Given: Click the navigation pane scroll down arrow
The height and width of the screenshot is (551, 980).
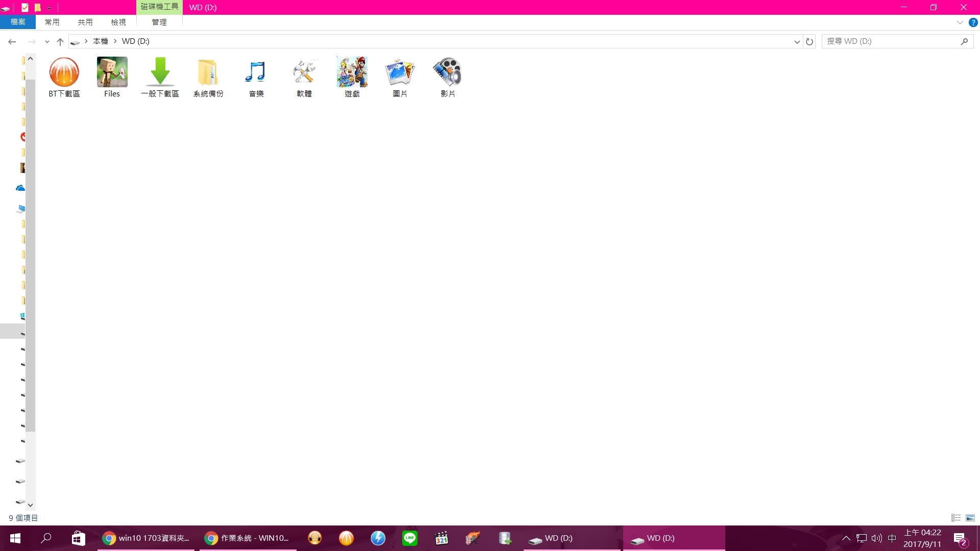Looking at the screenshot, I should 31,505.
